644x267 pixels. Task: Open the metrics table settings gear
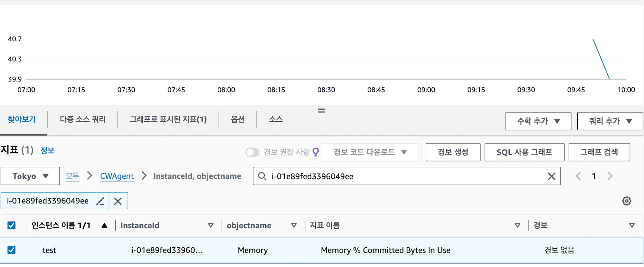[x=627, y=201]
